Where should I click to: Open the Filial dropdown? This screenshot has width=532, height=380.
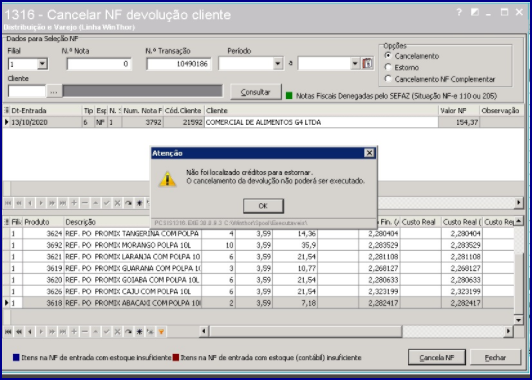tap(42, 63)
